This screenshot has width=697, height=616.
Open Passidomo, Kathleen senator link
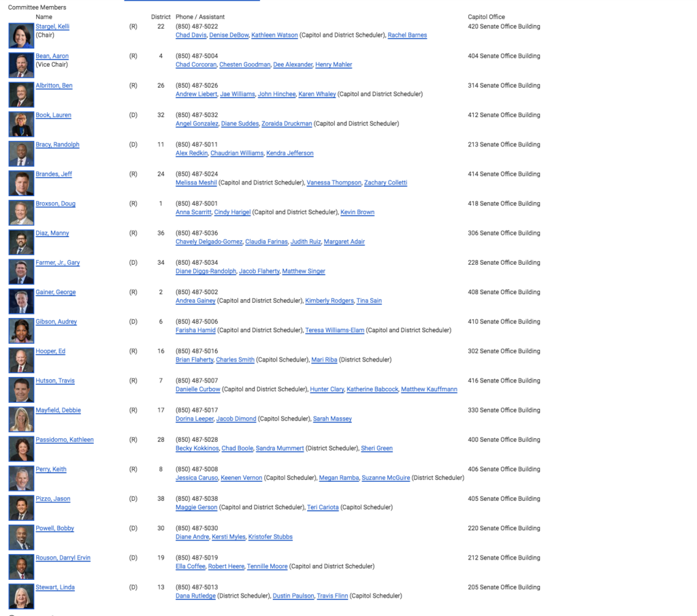(65, 440)
